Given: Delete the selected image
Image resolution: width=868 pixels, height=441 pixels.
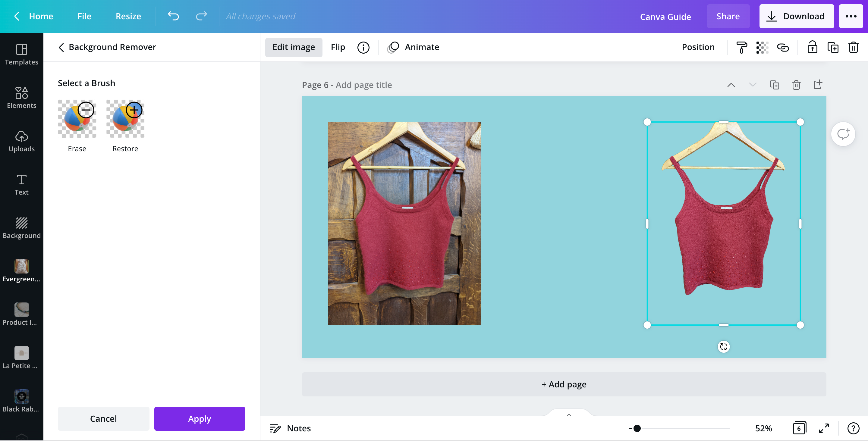Looking at the screenshot, I should point(853,47).
